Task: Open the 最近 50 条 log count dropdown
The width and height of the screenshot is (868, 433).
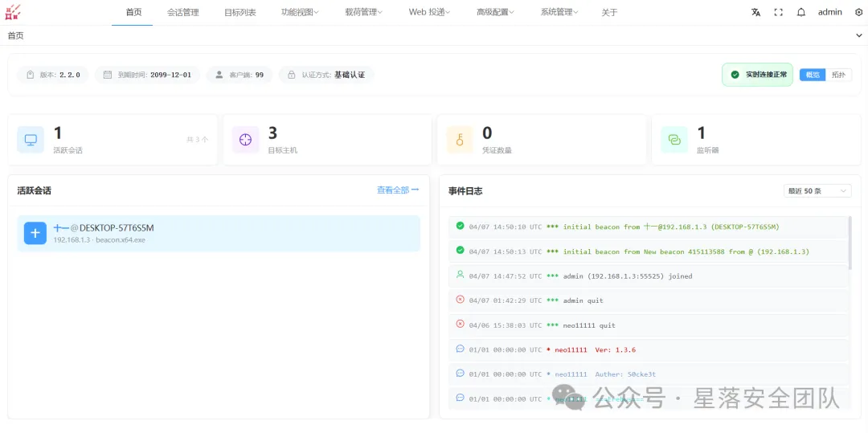Action: [817, 190]
